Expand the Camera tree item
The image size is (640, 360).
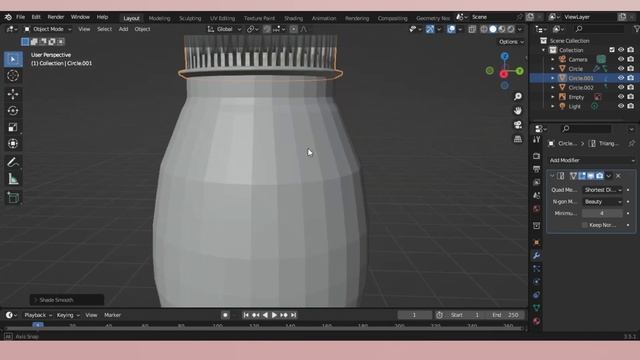click(553, 60)
